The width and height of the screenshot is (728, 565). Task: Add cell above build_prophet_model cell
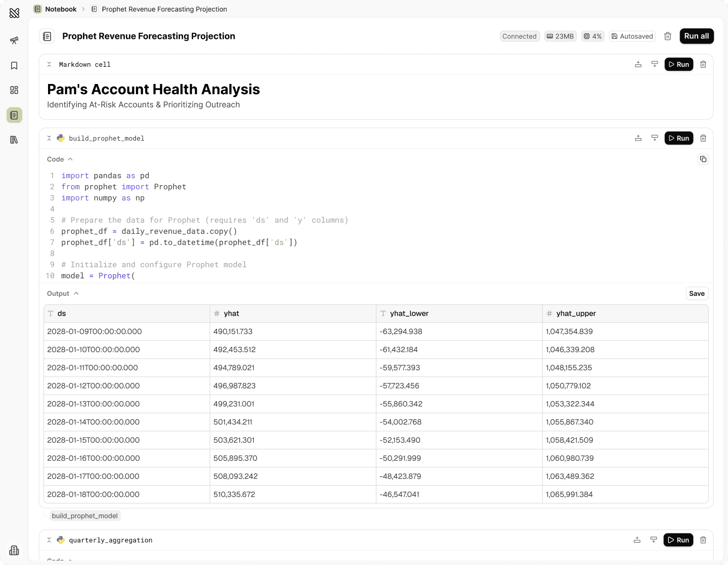point(639,138)
